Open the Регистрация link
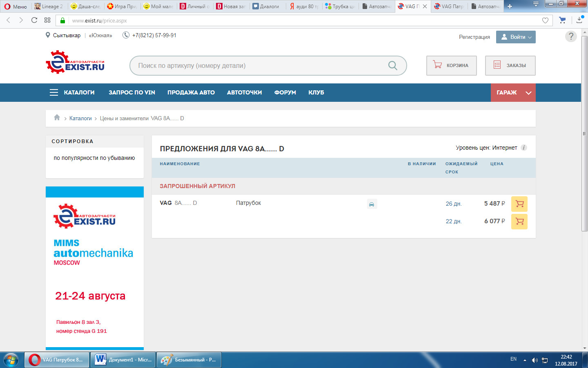588x368 pixels. click(x=474, y=37)
